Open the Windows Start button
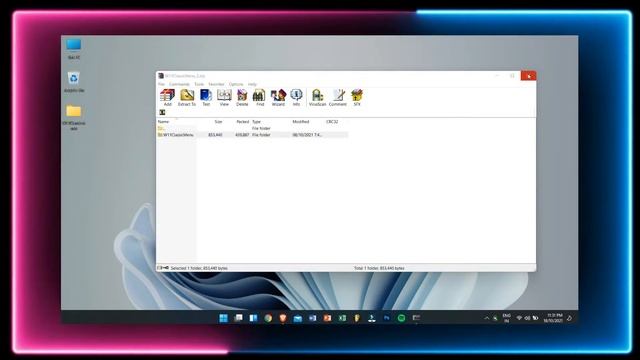Image resolution: width=640 pixels, height=360 pixels. coord(223,318)
